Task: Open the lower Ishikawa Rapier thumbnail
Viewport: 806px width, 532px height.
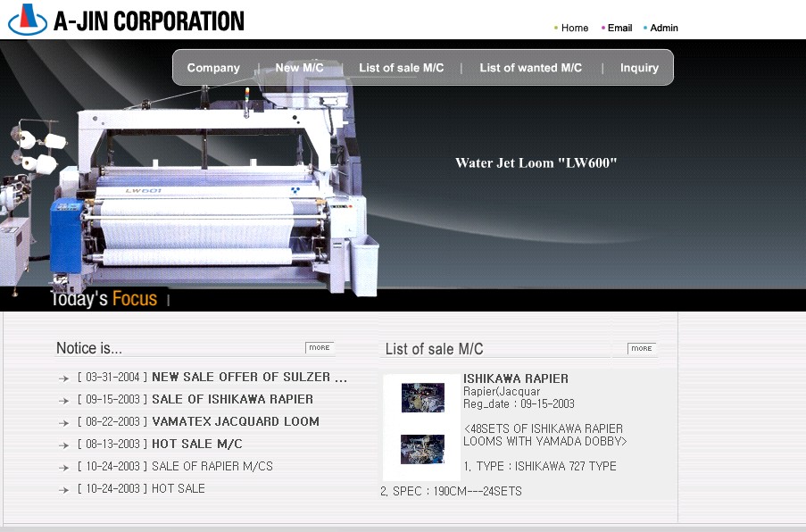Action: (x=422, y=449)
